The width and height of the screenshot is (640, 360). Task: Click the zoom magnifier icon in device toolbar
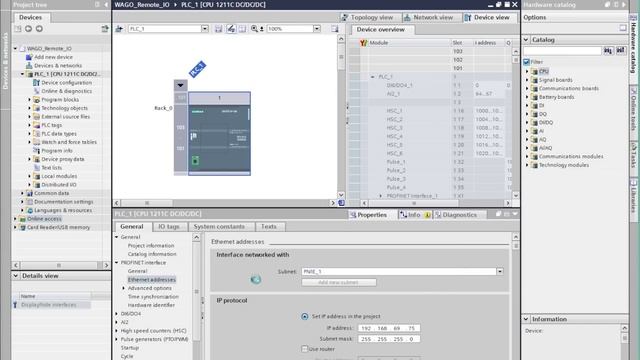click(x=254, y=29)
